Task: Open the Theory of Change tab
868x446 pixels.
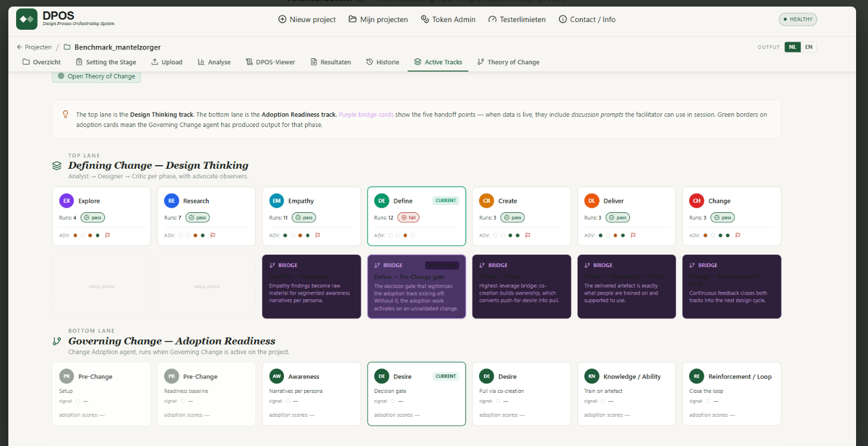Action: click(x=508, y=62)
